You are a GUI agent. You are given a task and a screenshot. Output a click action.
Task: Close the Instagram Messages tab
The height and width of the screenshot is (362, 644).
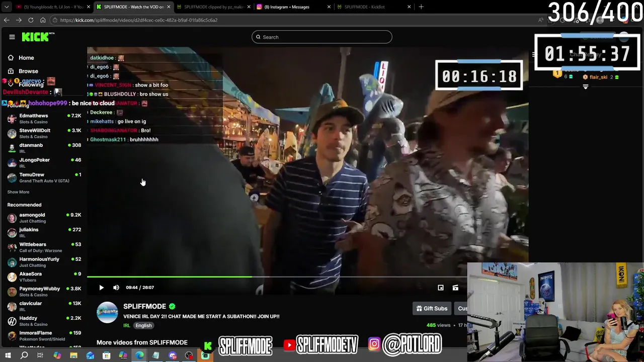(329, 7)
